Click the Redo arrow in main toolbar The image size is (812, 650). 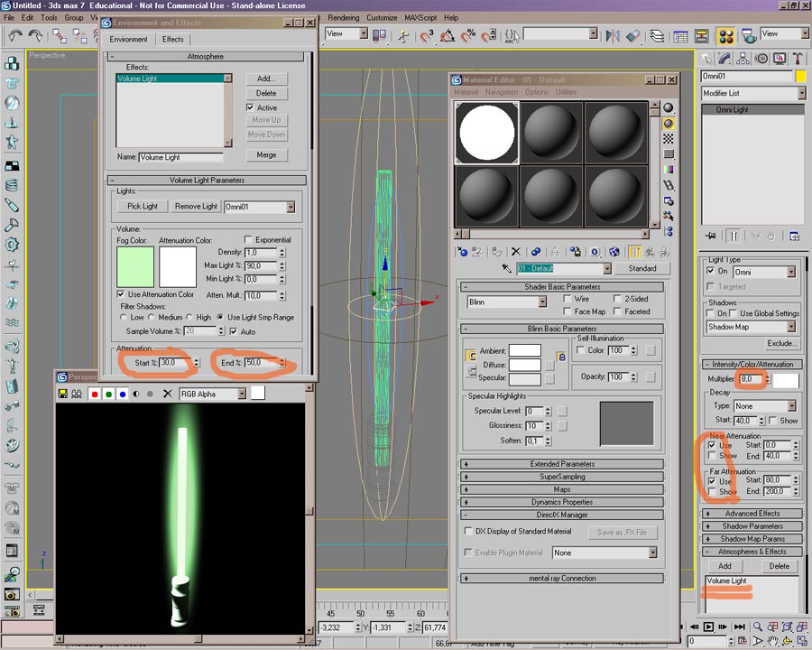pyautogui.click(x=35, y=35)
